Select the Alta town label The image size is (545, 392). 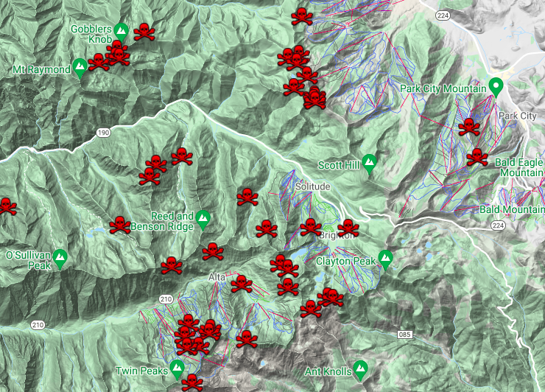pos(217,276)
